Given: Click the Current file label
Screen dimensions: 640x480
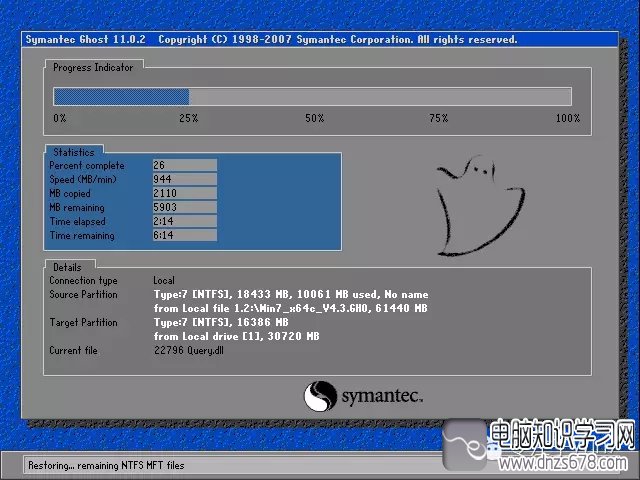Looking at the screenshot, I should pos(73,350).
